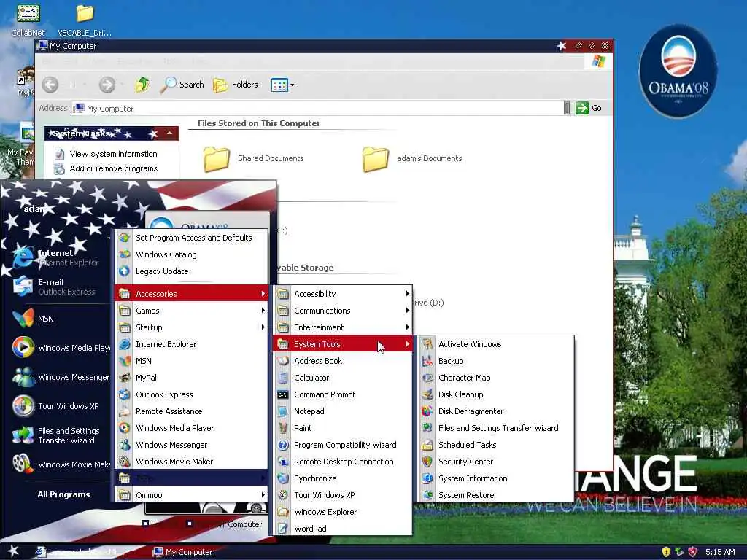This screenshot has height=560, width=747.
Task: Open Internet Explorer pinned Start item
Action: pos(56,257)
